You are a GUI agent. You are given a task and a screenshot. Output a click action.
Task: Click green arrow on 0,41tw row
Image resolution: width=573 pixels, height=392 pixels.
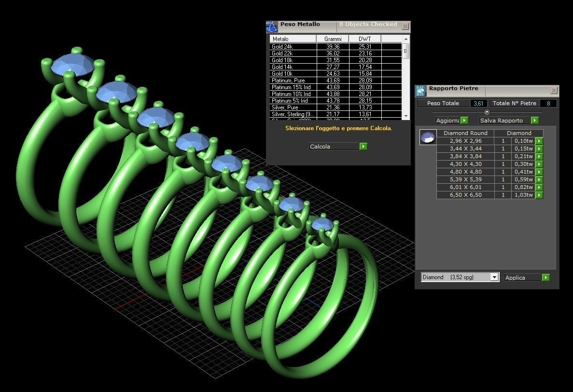(x=539, y=172)
